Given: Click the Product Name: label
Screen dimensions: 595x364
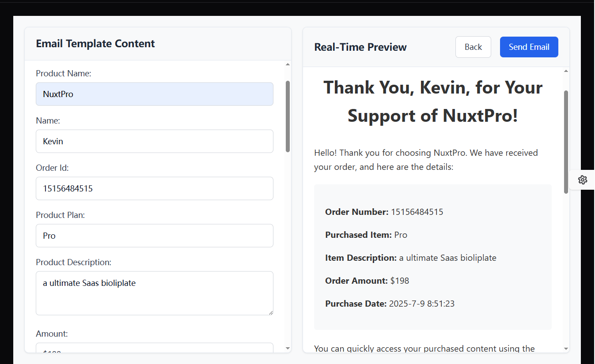Looking at the screenshot, I should coord(64,73).
